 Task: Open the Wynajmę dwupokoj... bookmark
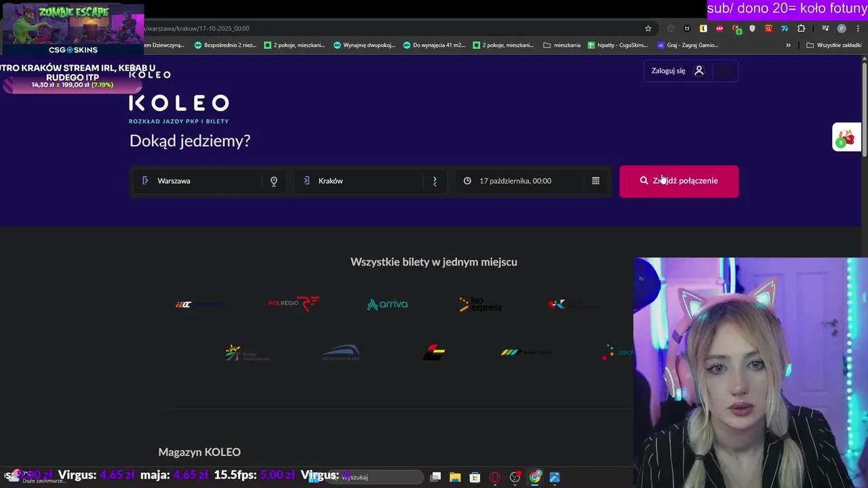[x=364, y=45]
